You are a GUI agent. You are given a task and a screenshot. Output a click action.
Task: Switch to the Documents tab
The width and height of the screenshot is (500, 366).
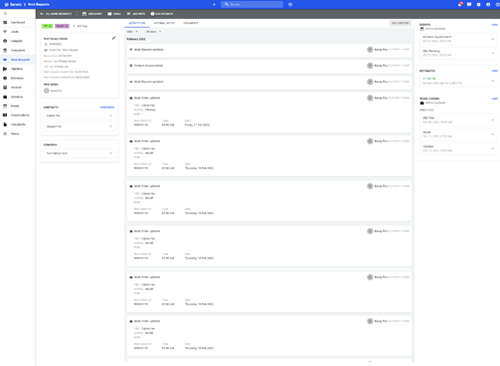coord(191,23)
